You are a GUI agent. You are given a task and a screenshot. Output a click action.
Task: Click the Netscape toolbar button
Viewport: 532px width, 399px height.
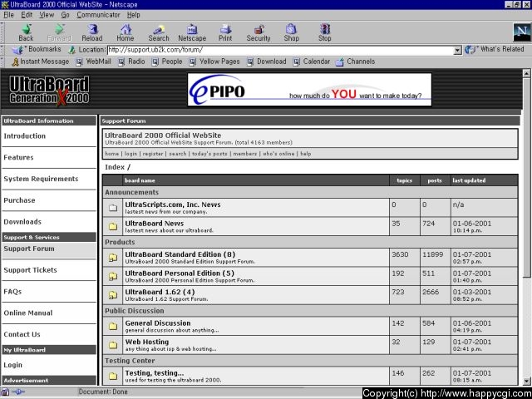pyautogui.click(x=192, y=33)
